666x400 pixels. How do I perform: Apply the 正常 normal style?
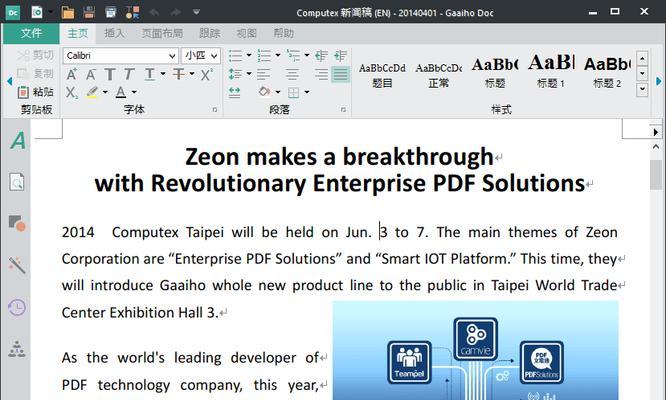(439, 75)
